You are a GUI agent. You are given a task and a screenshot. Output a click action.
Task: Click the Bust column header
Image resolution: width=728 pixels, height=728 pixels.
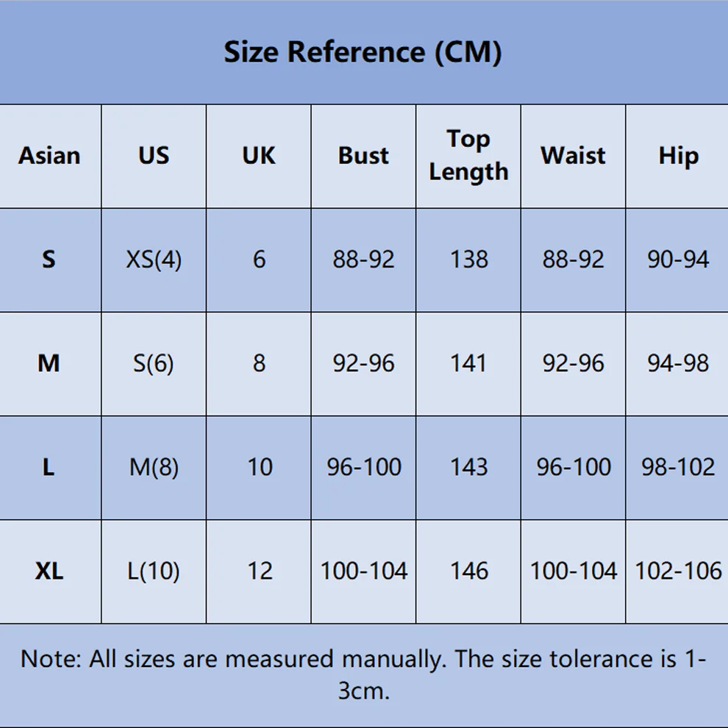coord(363,156)
